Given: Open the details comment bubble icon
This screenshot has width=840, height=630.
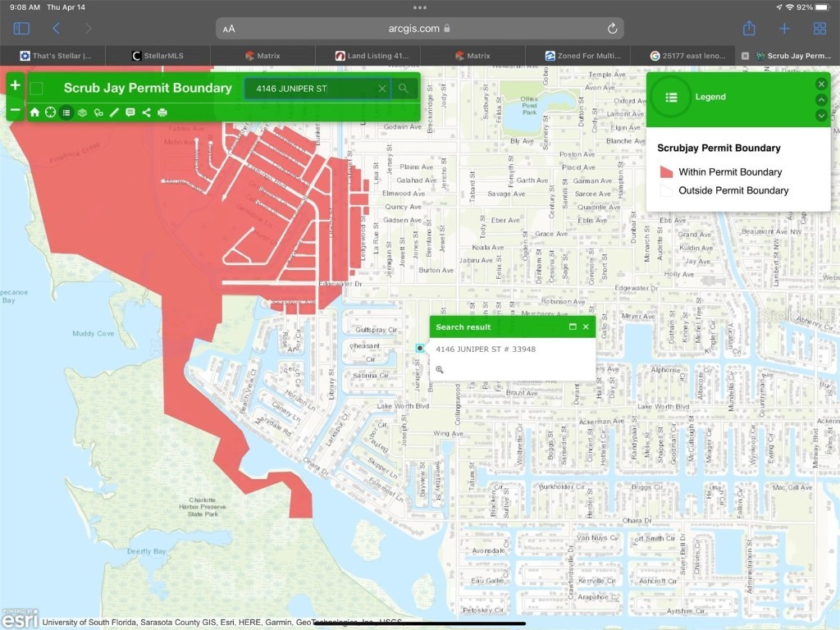Looking at the screenshot, I should coord(130,112).
